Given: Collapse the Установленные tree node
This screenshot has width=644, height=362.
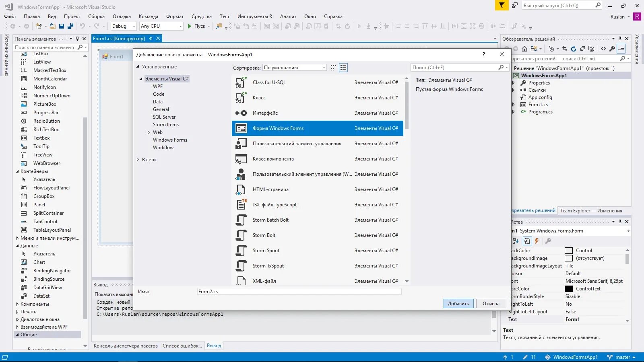Looking at the screenshot, I should click(138, 67).
